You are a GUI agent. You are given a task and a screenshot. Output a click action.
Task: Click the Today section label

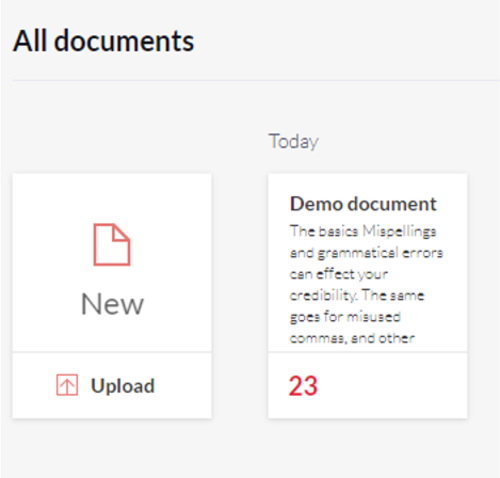[x=294, y=141]
